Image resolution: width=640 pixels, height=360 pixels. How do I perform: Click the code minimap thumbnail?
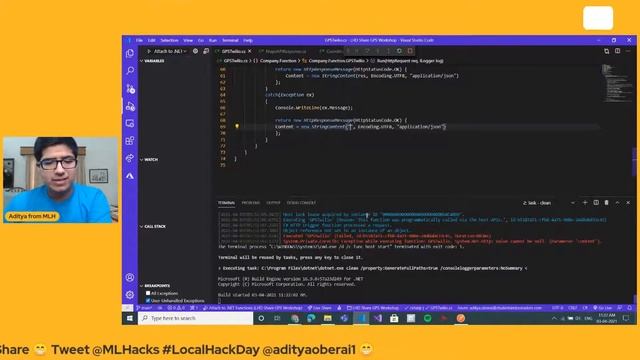click(x=617, y=84)
